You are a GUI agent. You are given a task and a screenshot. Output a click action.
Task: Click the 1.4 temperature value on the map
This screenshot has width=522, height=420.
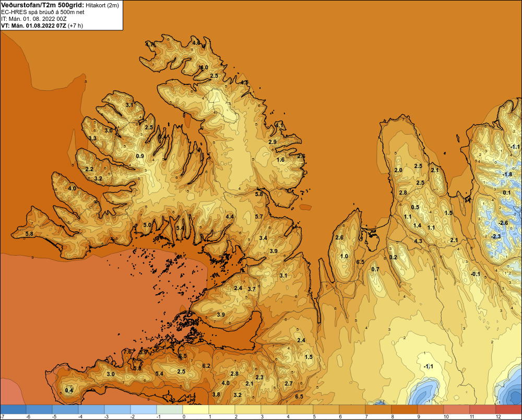click(417, 225)
